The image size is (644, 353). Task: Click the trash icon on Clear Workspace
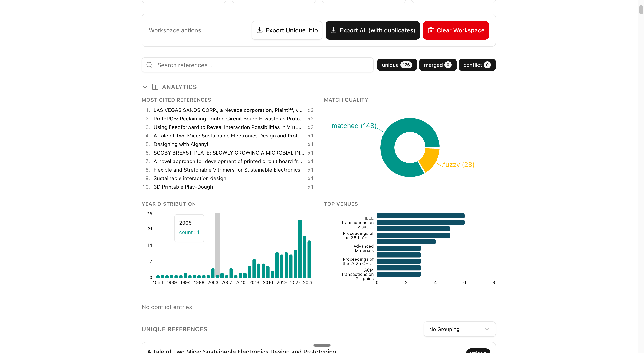pos(430,30)
